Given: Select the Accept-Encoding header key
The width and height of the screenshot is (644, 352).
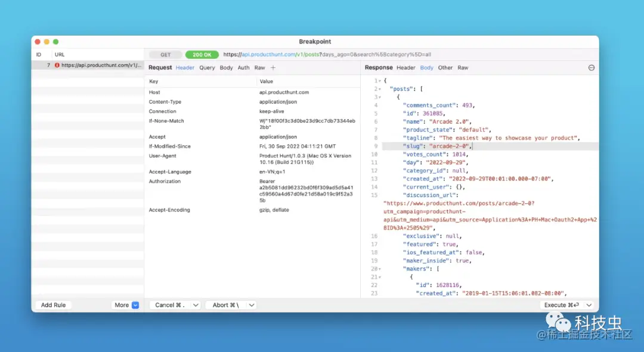Looking at the screenshot, I should point(169,210).
